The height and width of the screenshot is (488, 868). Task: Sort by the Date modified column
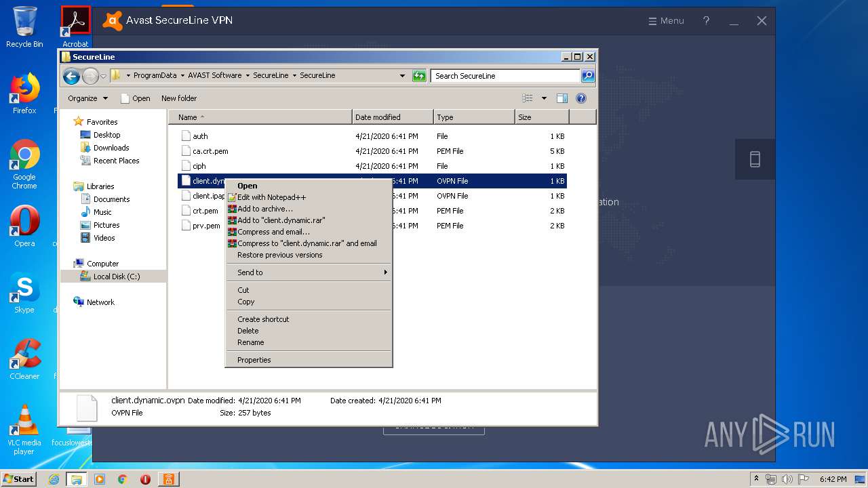pos(393,117)
